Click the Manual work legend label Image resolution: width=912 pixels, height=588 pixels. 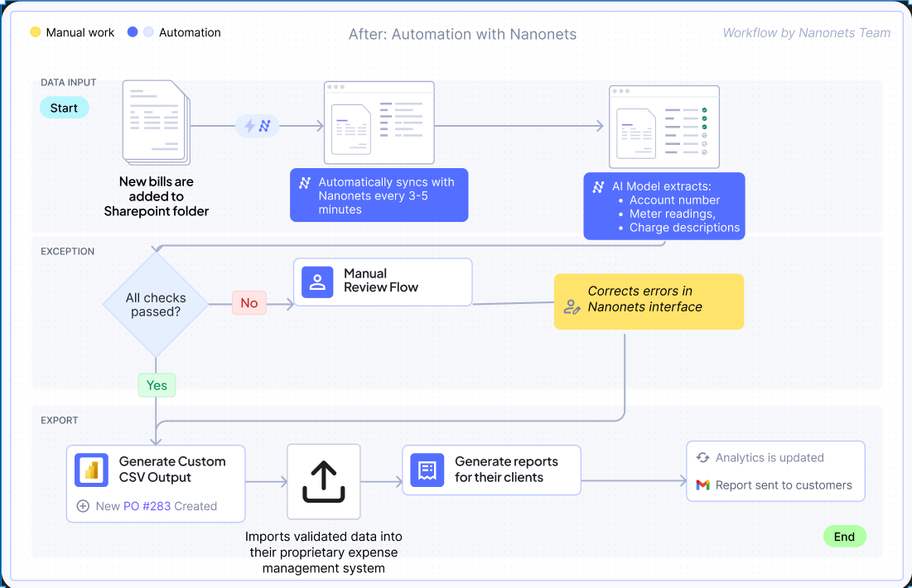(x=80, y=32)
